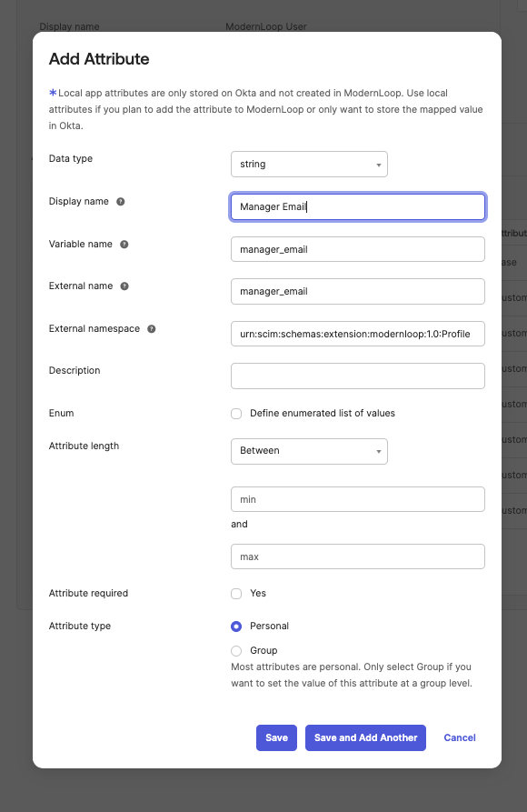
Task: Click into the Description field
Action: coord(358,376)
